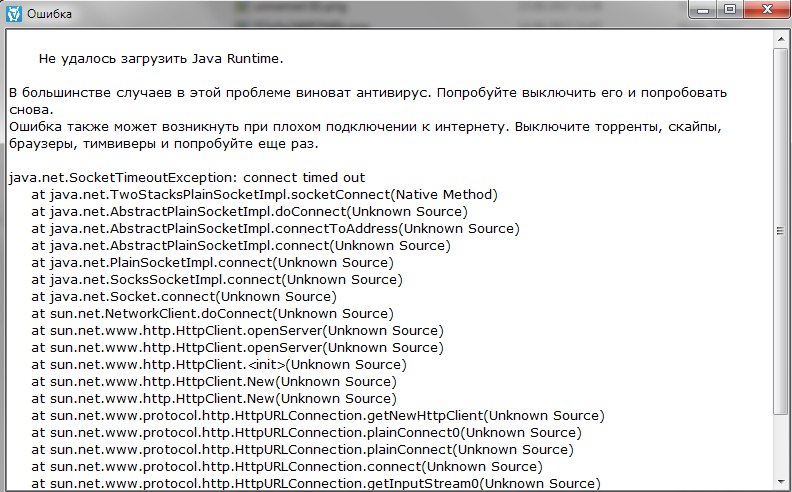Click the SocketTimeoutException connect timed out line

click(x=187, y=178)
